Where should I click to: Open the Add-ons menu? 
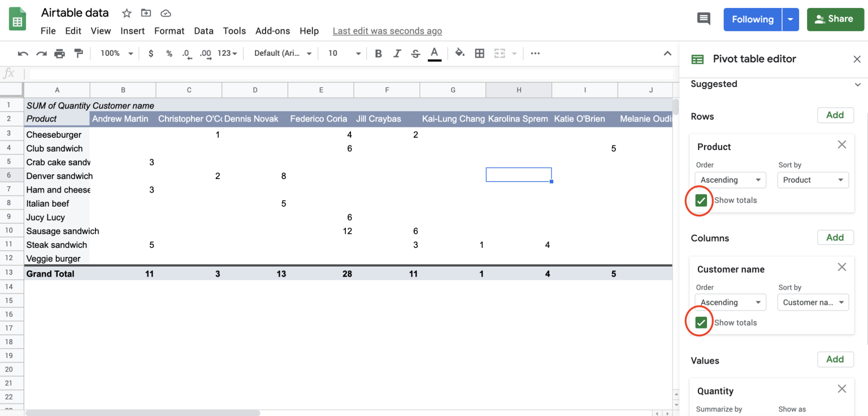tap(272, 31)
